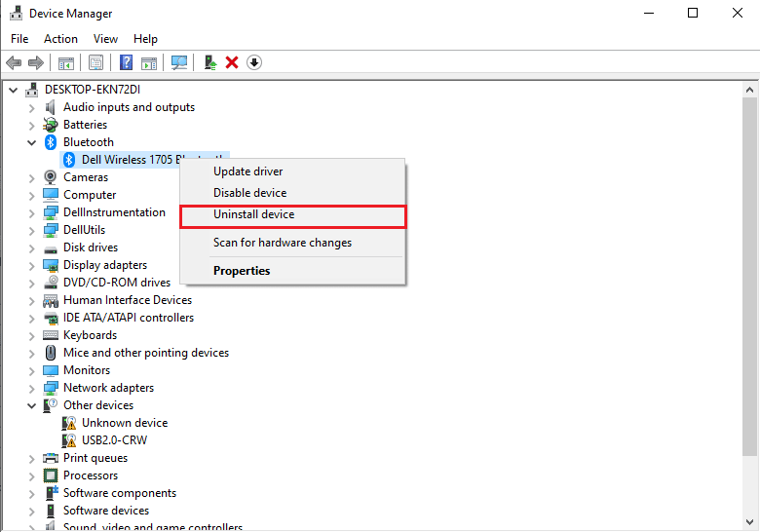The height and width of the screenshot is (532, 760).
Task: Click the Audio inputs and outputs speaker icon
Action: point(50,107)
